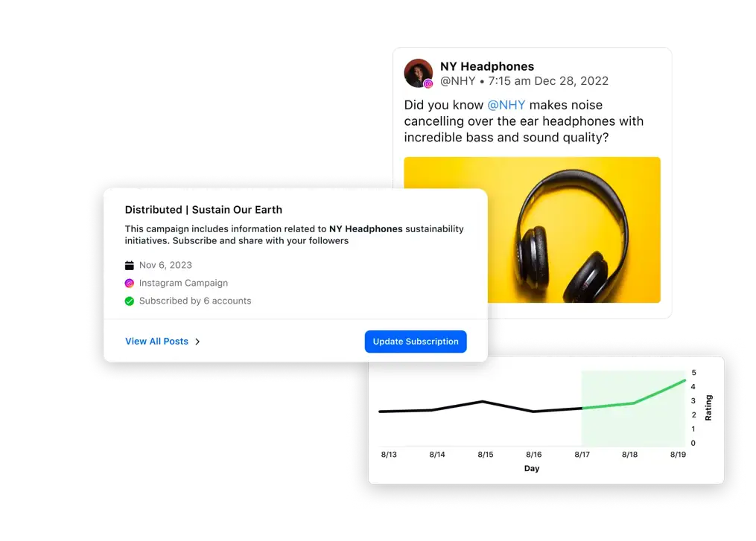Select the green highlighted region of chart
756x541 pixels.
pos(633,408)
